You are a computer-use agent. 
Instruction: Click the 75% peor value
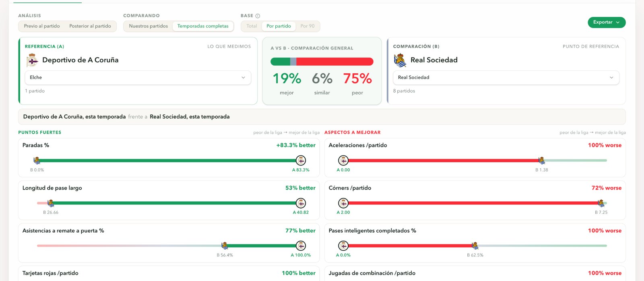(357, 79)
